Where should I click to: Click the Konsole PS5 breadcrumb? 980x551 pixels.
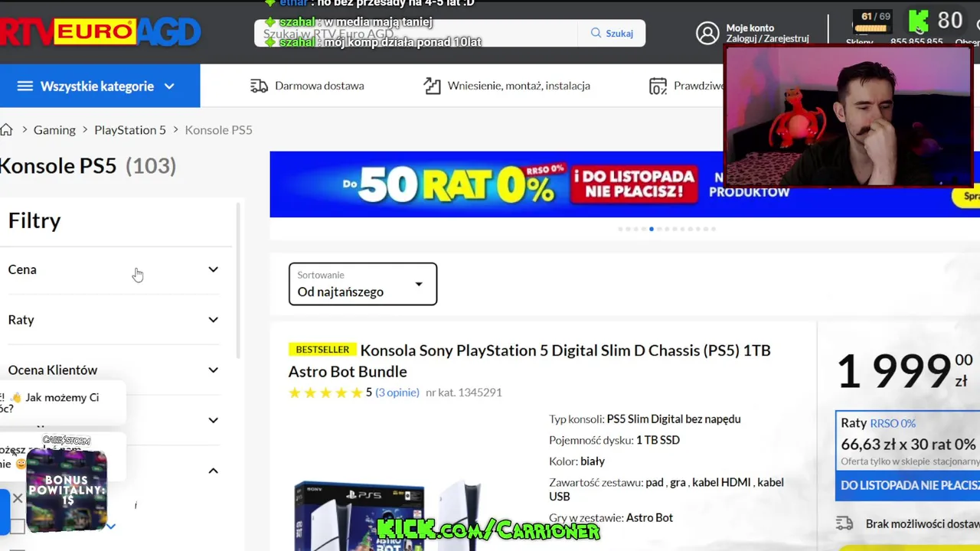click(218, 129)
